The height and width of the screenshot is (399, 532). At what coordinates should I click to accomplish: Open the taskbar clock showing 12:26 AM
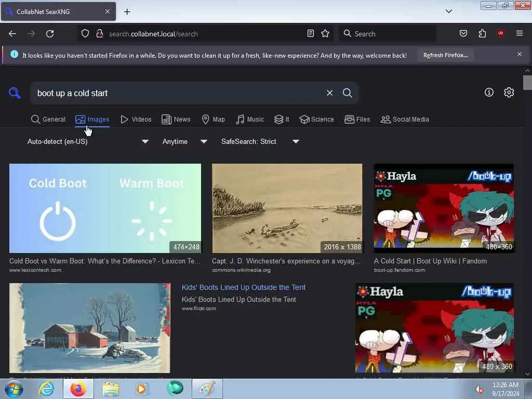[x=506, y=389]
